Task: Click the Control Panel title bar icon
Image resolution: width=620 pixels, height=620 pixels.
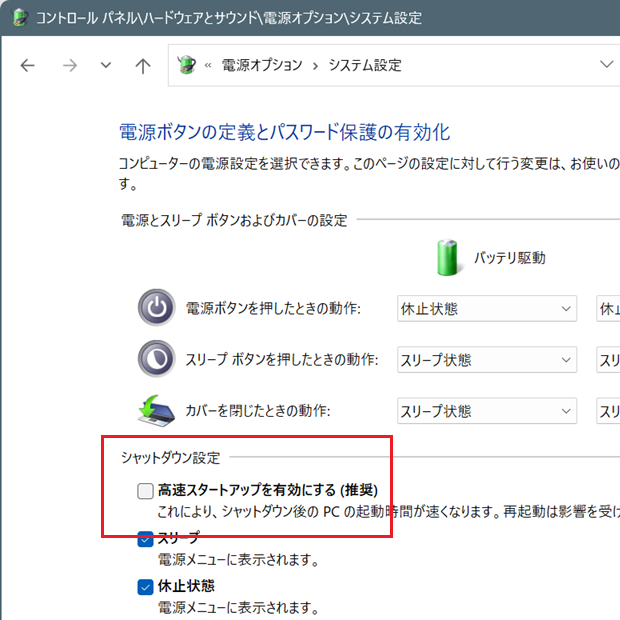Action: [18, 18]
